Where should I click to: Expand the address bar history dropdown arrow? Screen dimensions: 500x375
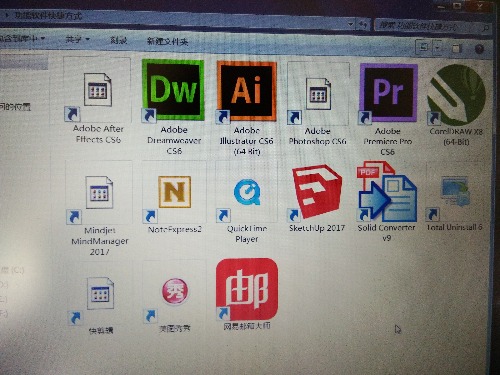coord(351,24)
